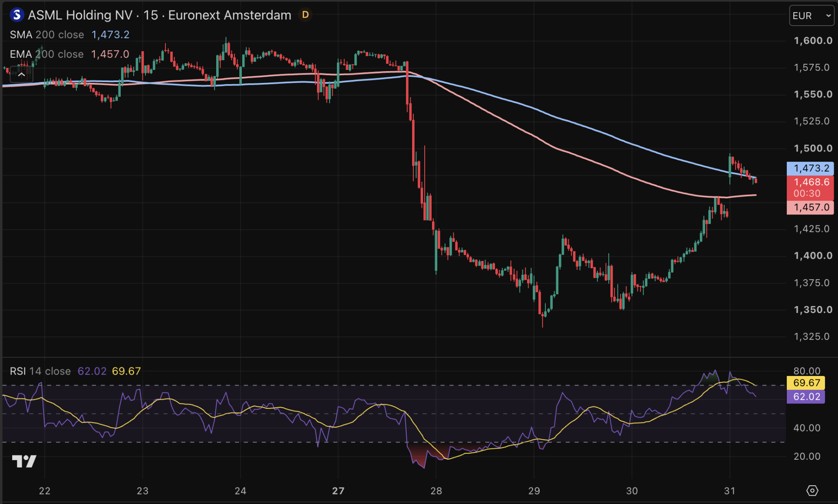This screenshot has width=838, height=504.
Task: Open chart settings gear icon
Action: coord(812,491)
